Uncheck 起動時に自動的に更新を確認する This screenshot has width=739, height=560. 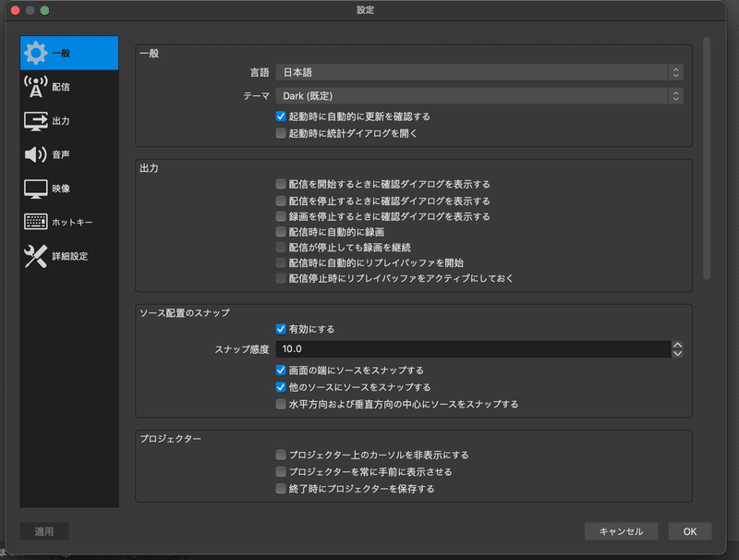click(x=281, y=116)
